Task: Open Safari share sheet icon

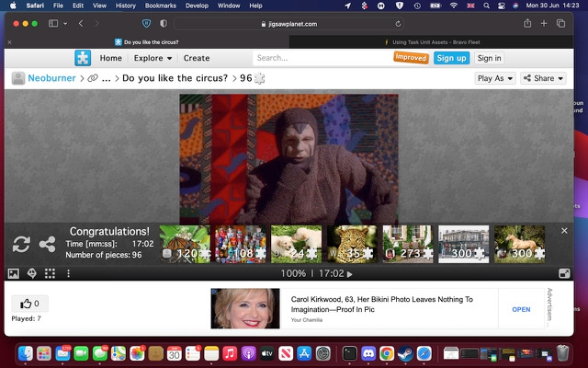Action: pos(527,23)
